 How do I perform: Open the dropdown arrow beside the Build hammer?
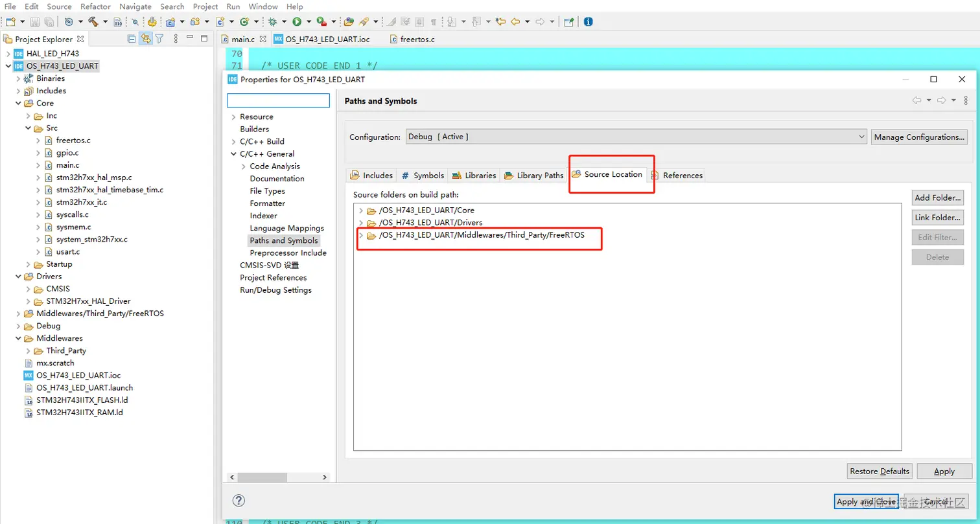click(x=104, y=21)
